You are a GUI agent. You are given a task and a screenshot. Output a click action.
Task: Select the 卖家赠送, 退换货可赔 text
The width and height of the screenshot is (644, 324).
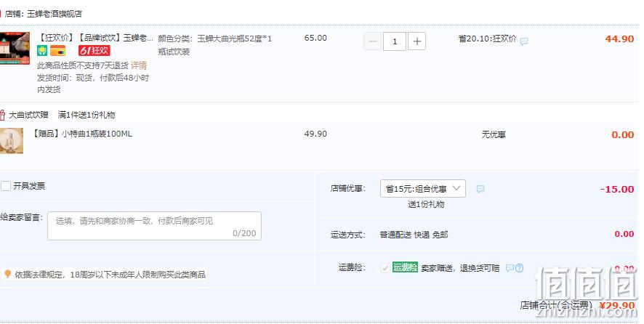pos(460,268)
